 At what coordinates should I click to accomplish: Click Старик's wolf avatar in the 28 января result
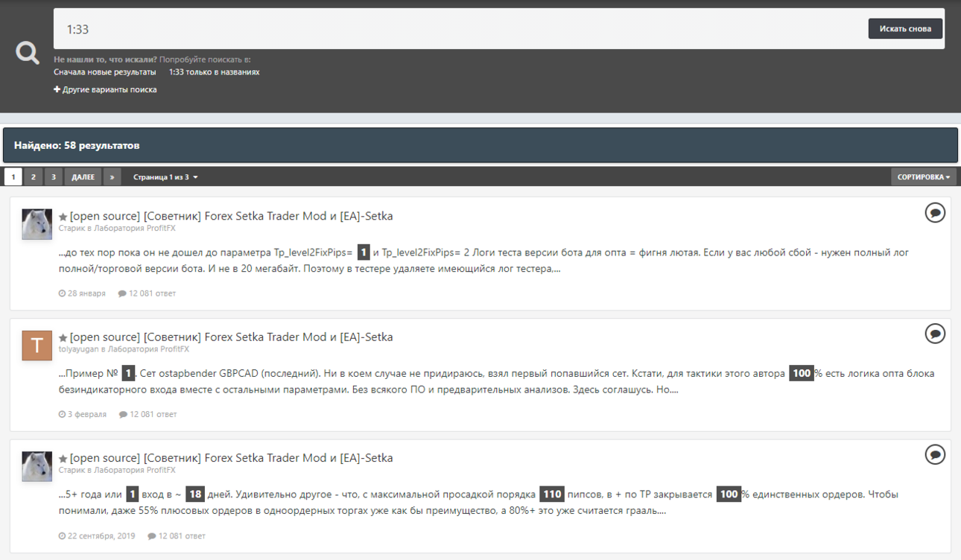click(37, 224)
